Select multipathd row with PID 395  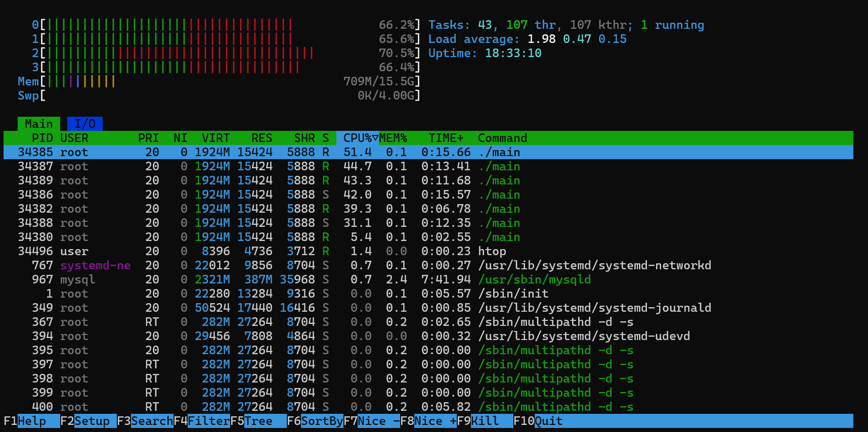pos(428,350)
